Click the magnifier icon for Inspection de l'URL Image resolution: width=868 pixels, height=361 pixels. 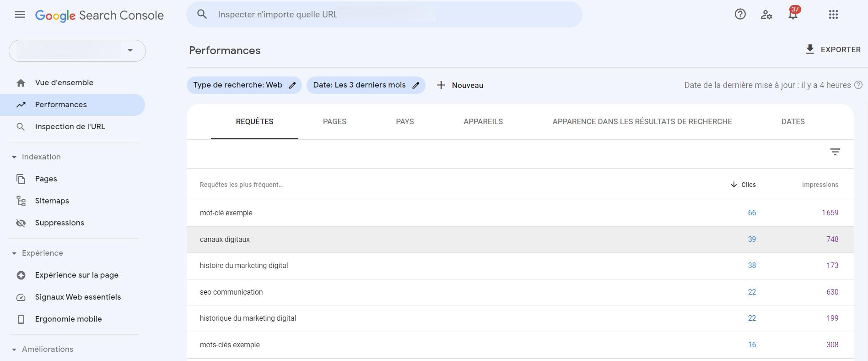21,127
